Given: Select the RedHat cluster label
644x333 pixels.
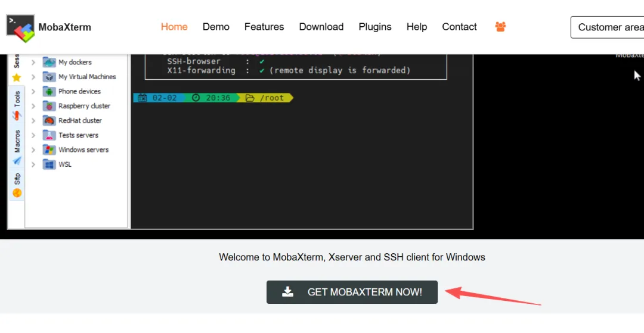Looking at the screenshot, I should [80, 120].
